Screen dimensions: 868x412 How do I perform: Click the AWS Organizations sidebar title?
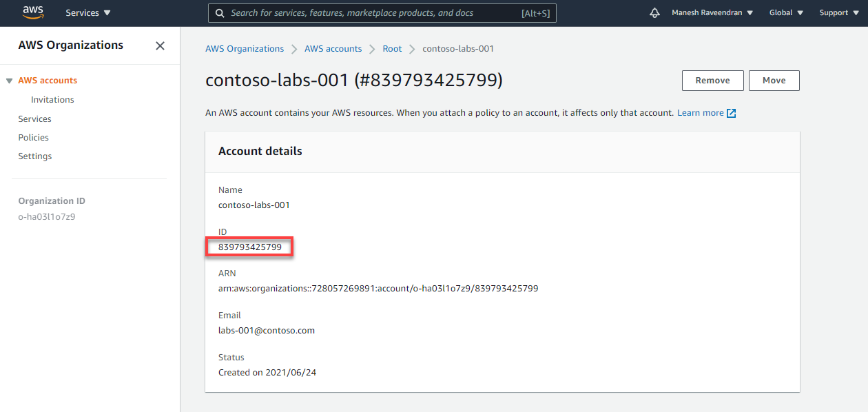71,45
